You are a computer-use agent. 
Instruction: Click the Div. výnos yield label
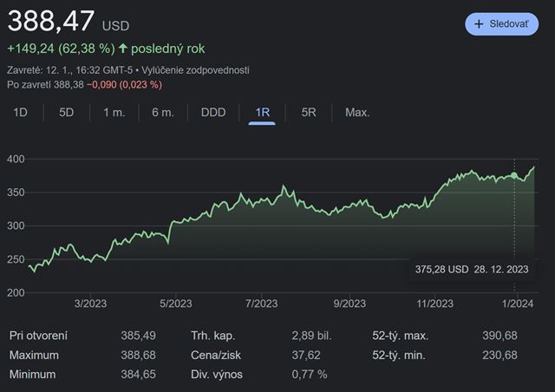coord(217,374)
